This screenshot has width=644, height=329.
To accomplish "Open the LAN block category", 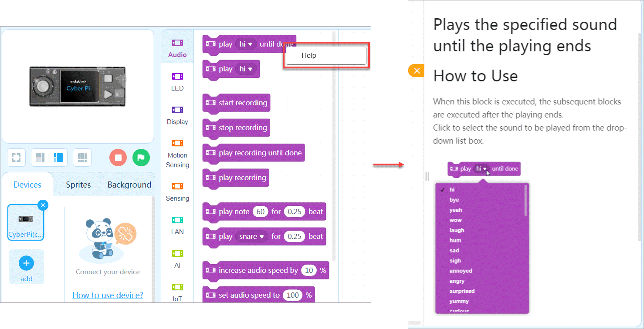I will pos(177,225).
